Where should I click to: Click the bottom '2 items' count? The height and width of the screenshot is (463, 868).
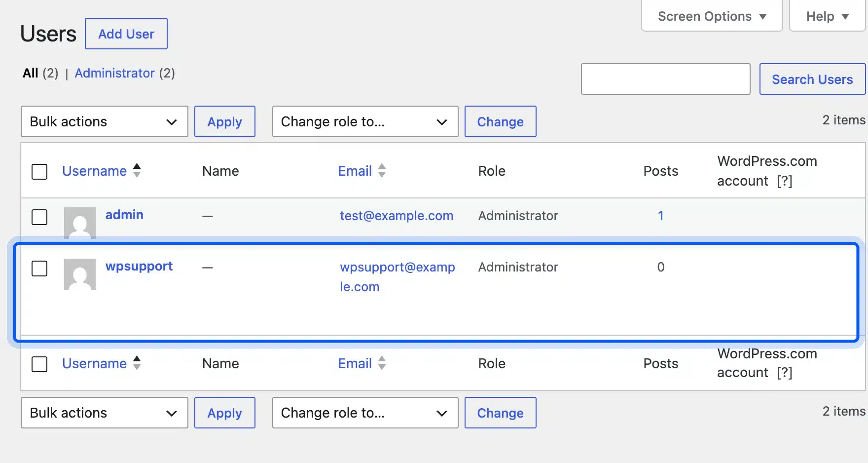[x=844, y=411]
